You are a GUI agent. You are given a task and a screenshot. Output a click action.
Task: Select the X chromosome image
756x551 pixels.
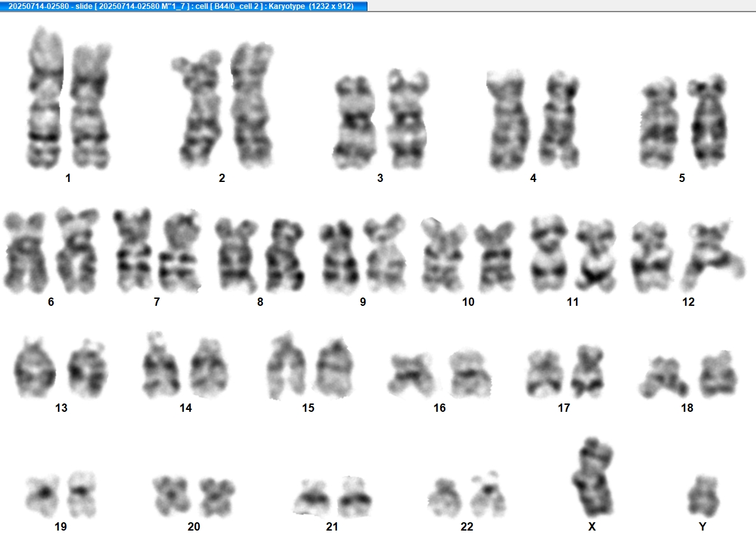[593, 477]
